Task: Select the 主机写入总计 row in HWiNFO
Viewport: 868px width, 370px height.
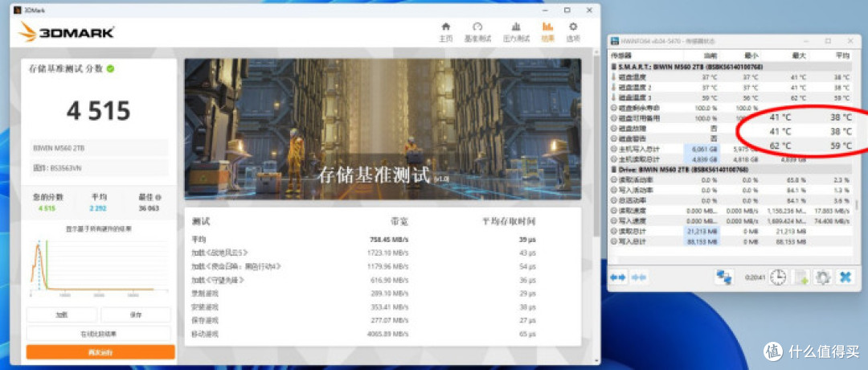Action: coord(732,149)
